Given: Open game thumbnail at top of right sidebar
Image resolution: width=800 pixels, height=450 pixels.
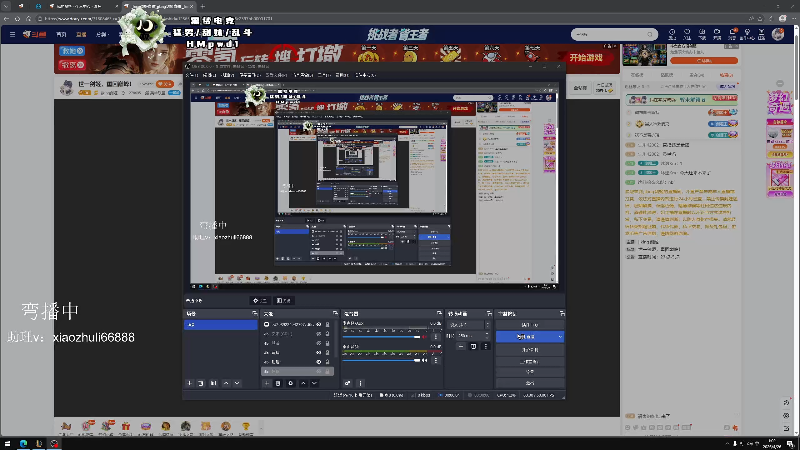Looking at the screenshot, I should 644,55.
